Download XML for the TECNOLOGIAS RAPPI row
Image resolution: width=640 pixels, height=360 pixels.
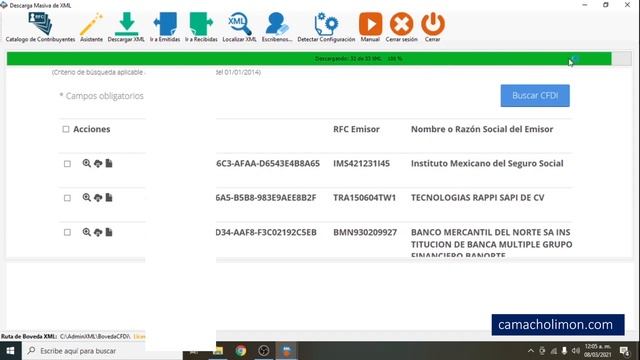(98, 198)
